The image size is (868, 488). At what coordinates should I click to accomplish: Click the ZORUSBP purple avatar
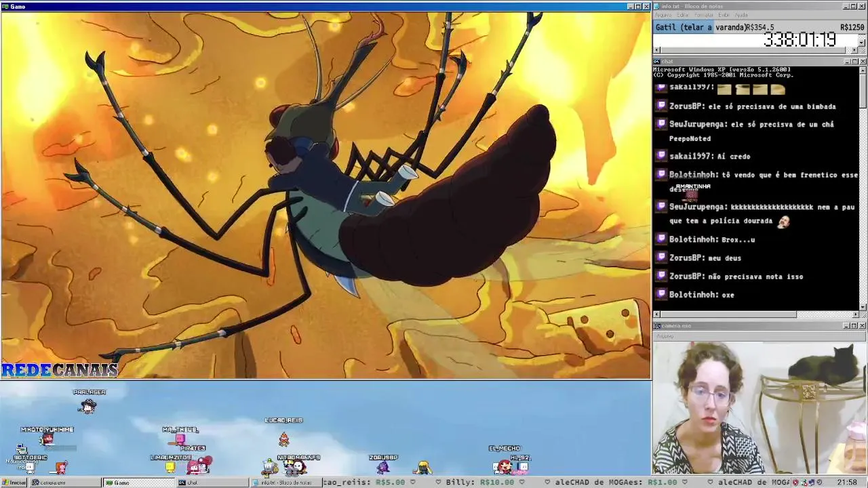click(382, 466)
